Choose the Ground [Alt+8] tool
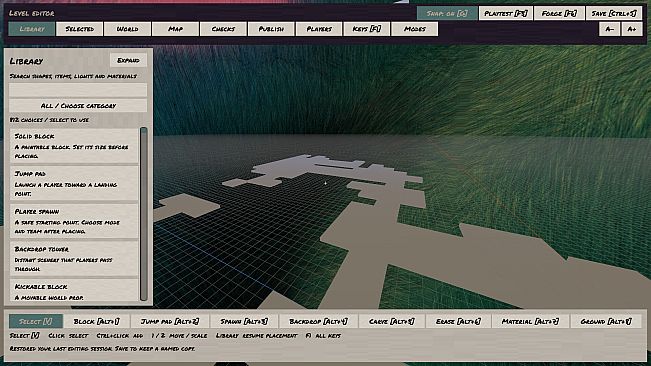This screenshot has width=651, height=366. click(x=606, y=321)
